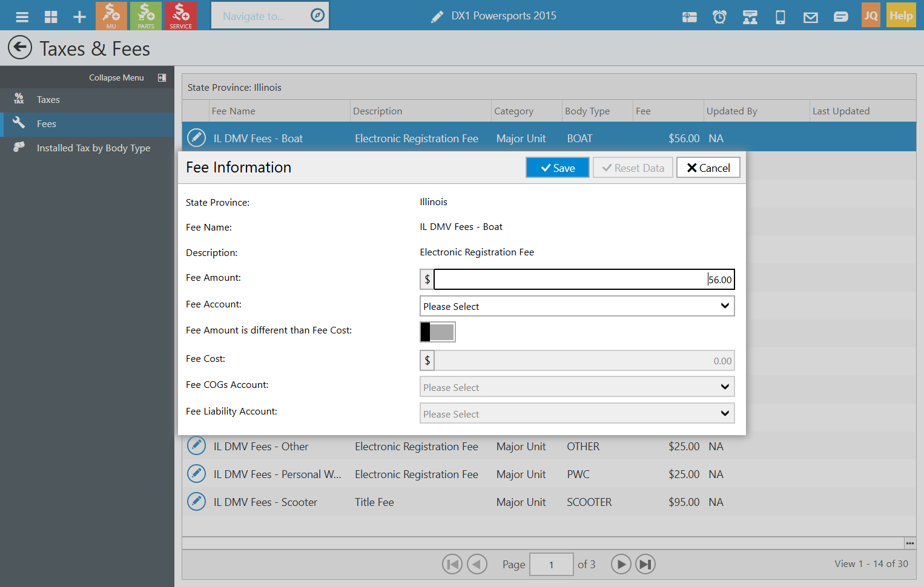Select Installed Tax by Body Type
This screenshot has height=587, width=924.
coord(87,148)
